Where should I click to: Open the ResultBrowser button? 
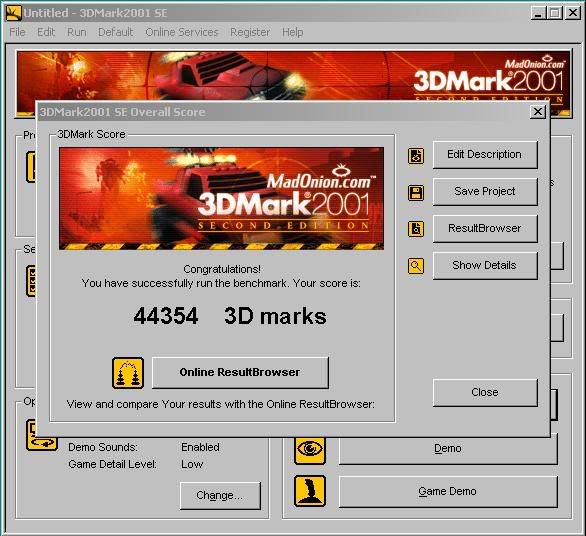coord(485,228)
